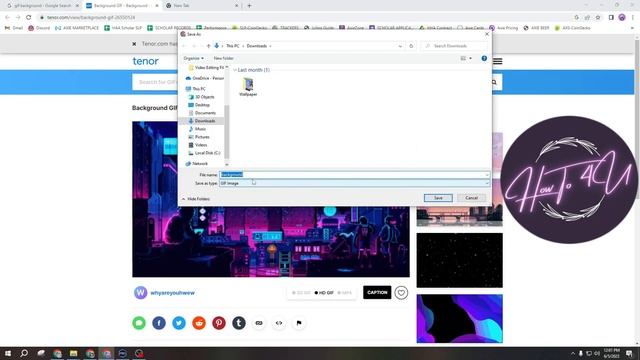Go up one folder level in dialog
This screenshot has height=360, width=640.
coord(208,46)
